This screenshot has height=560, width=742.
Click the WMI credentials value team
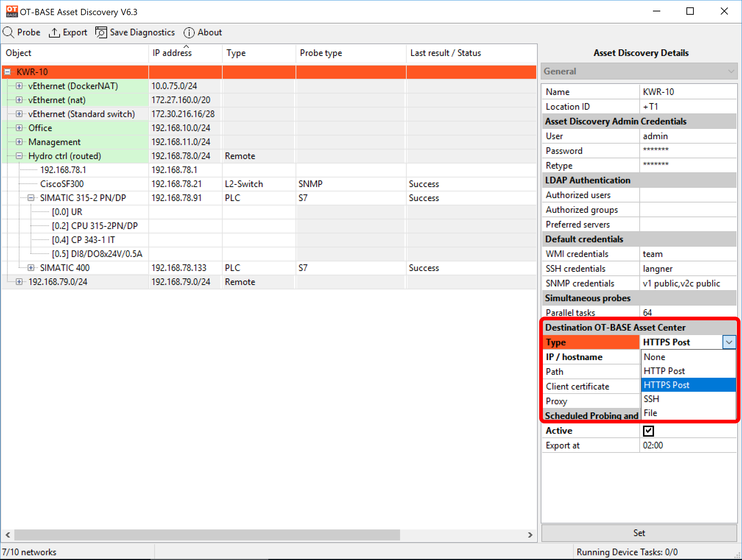[x=688, y=254]
